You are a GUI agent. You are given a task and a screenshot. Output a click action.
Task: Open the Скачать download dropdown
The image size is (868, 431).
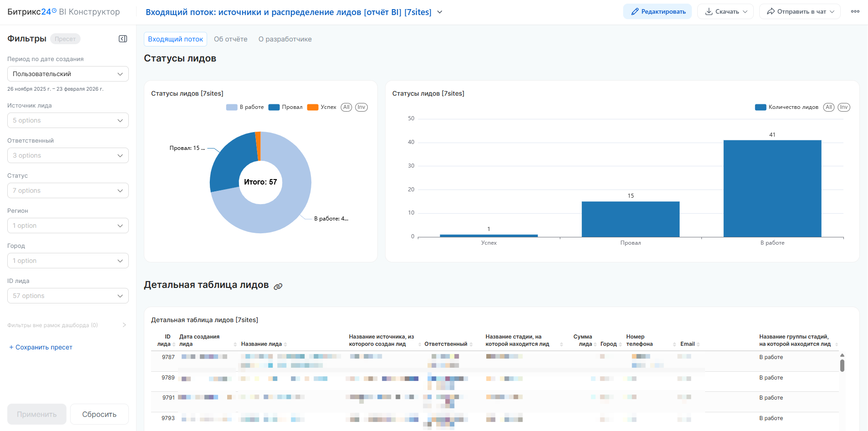coord(726,12)
